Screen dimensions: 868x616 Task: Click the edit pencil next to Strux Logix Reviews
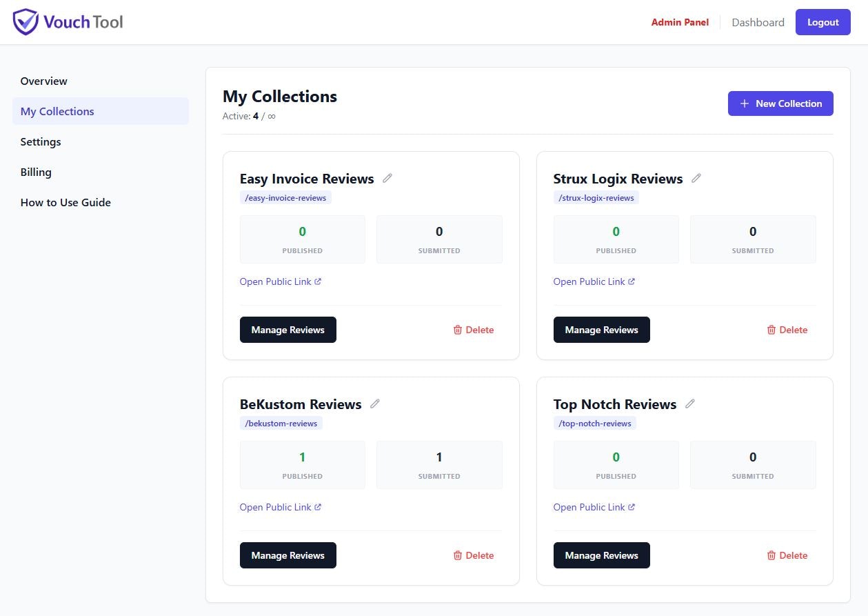tap(696, 178)
